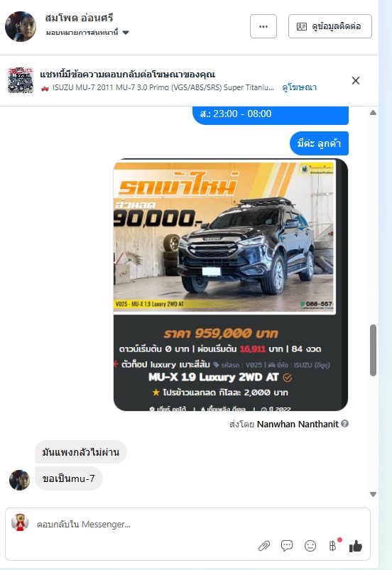The width and height of the screenshot is (392, 570).
Task: Send a thumbs-up like
Action: pos(356,546)
